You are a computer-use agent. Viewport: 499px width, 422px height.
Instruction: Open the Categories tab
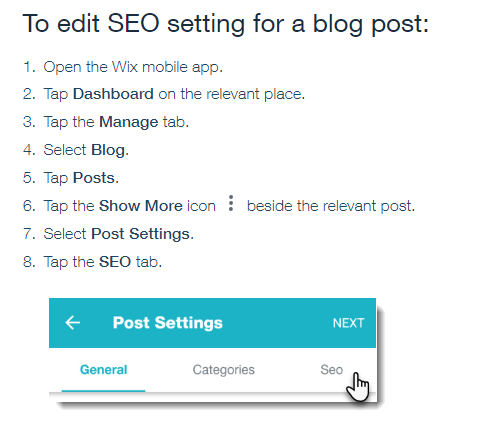(224, 370)
